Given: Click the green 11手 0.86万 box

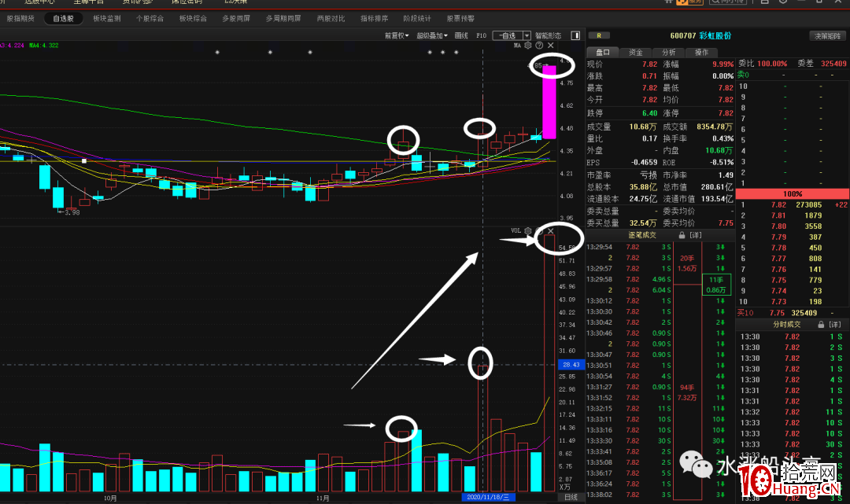Looking at the screenshot, I should pos(716,285).
